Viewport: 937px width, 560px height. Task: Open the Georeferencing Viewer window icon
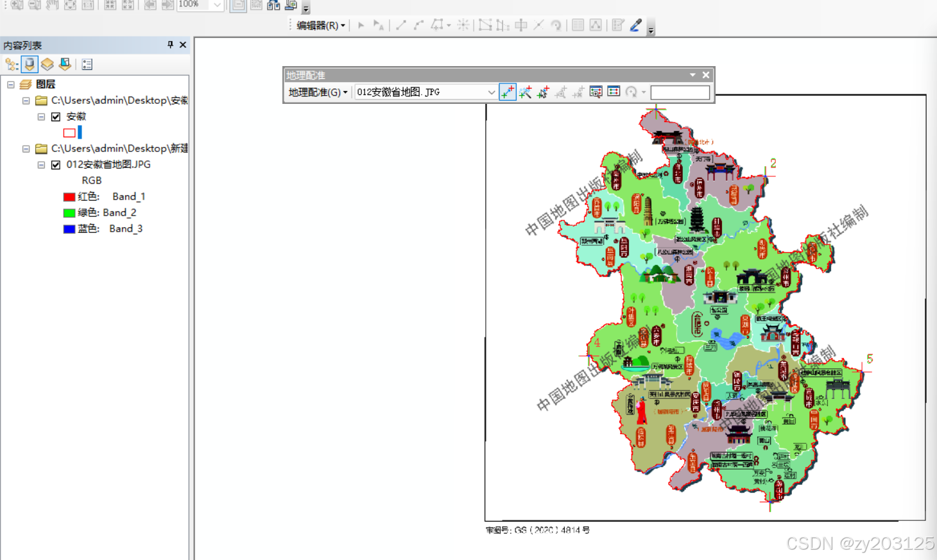tap(596, 92)
